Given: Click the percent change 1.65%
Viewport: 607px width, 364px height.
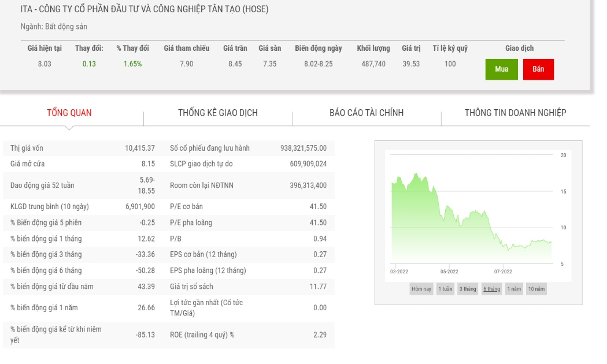Looking at the screenshot, I should 132,64.
